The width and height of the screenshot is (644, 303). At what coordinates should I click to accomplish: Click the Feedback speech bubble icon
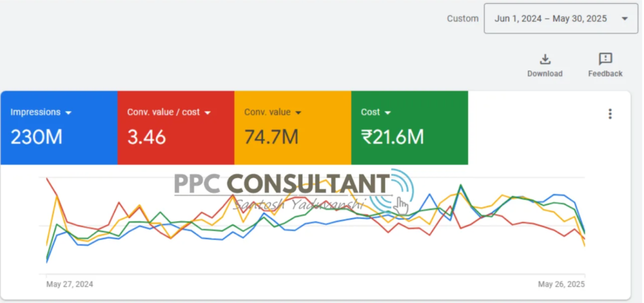(x=605, y=59)
